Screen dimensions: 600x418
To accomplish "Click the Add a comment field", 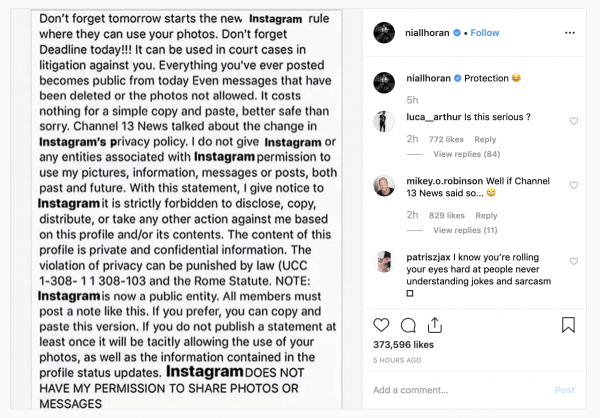I will coord(459,390).
